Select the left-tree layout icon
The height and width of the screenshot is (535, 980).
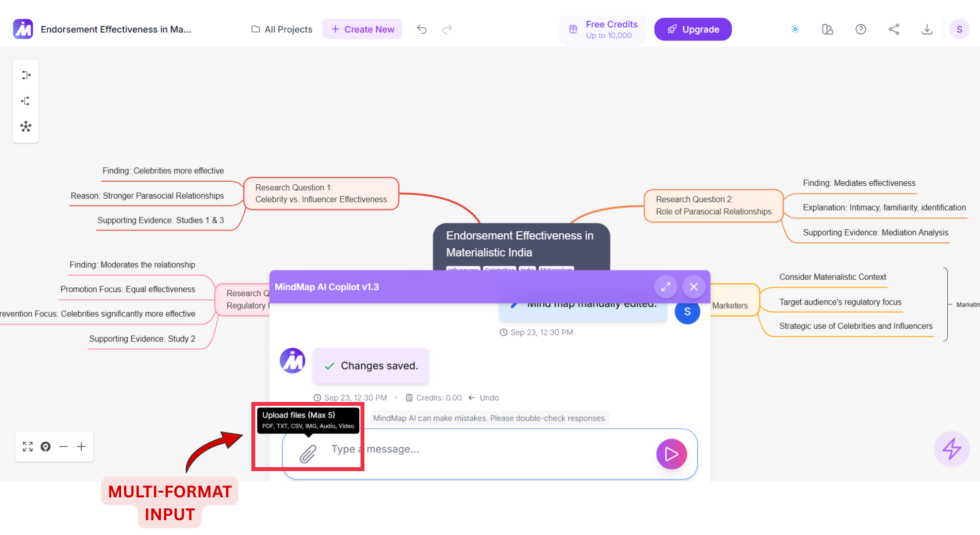click(26, 101)
